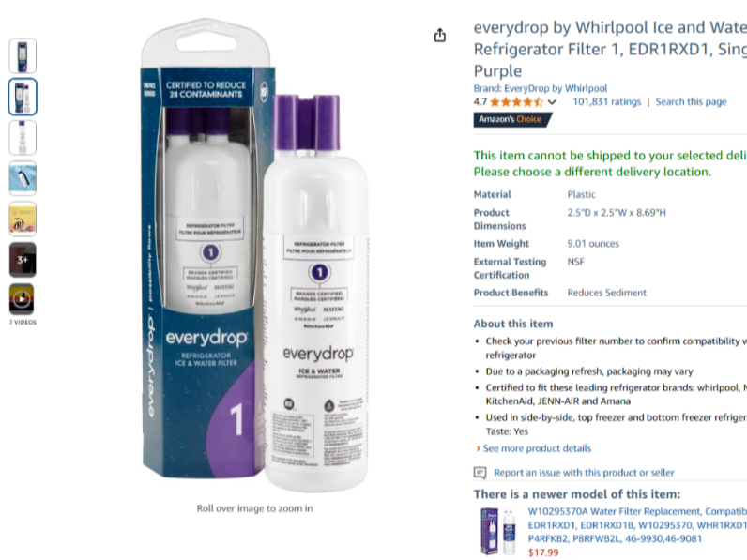Open the 101,831 ratings link
Image resolution: width=747 pixels, height=560 pixels.
click(x=607, y=102)
